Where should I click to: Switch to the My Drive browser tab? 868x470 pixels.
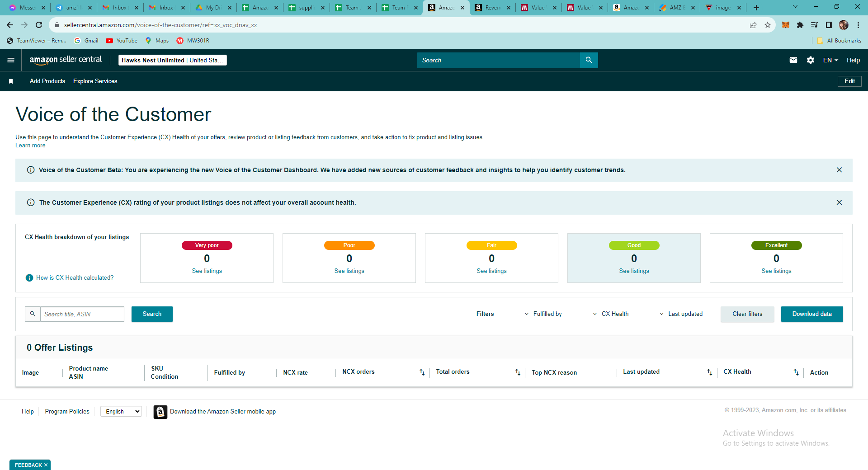[213, 8]
